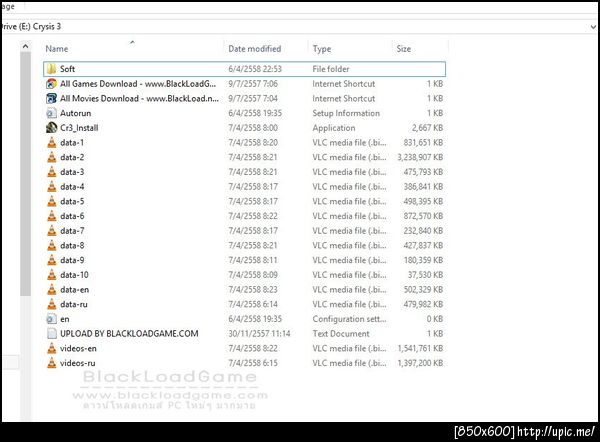Select the Autorun setup information icon
Screen dimensions: 600x442
tap(51, 113)
